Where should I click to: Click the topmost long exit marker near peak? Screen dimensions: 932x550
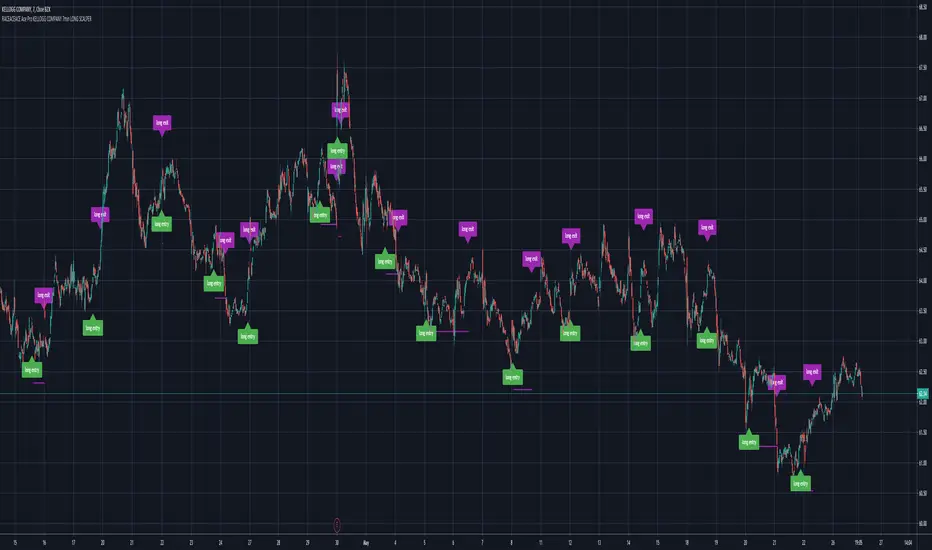coord(341,111)
